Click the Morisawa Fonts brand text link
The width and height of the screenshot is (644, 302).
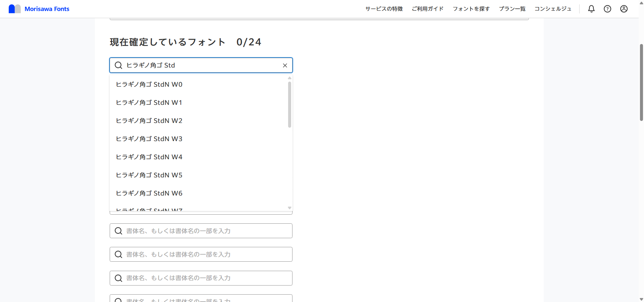(47, 9)
